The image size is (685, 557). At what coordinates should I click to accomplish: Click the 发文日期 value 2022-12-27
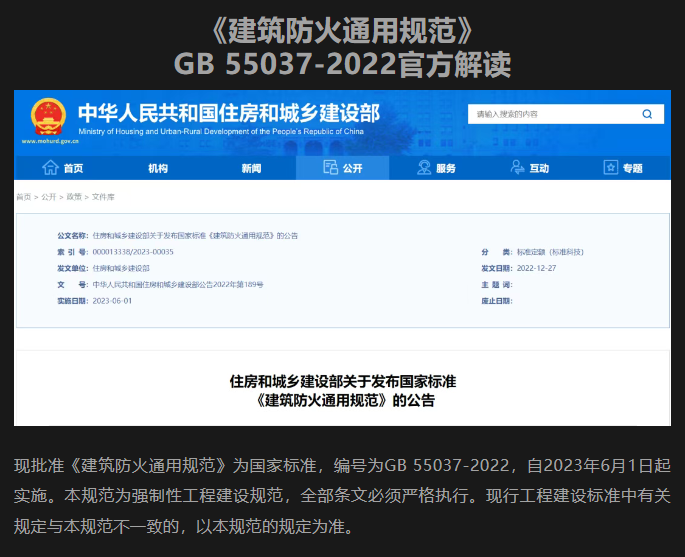536,268
